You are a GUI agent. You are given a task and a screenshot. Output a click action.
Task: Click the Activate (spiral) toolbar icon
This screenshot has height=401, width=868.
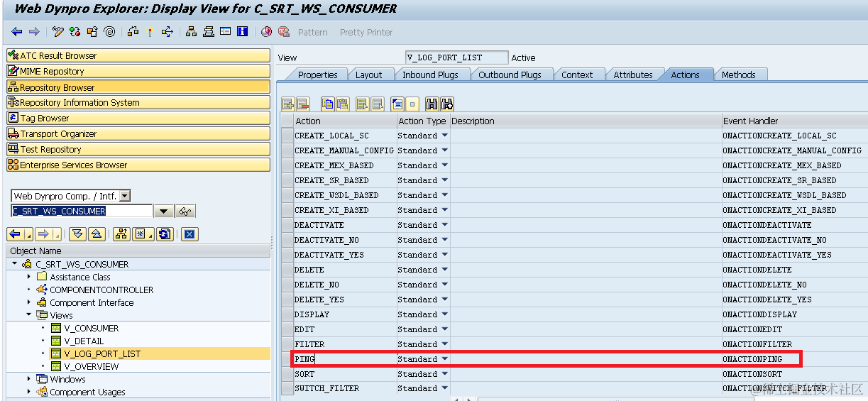point(109,32)
